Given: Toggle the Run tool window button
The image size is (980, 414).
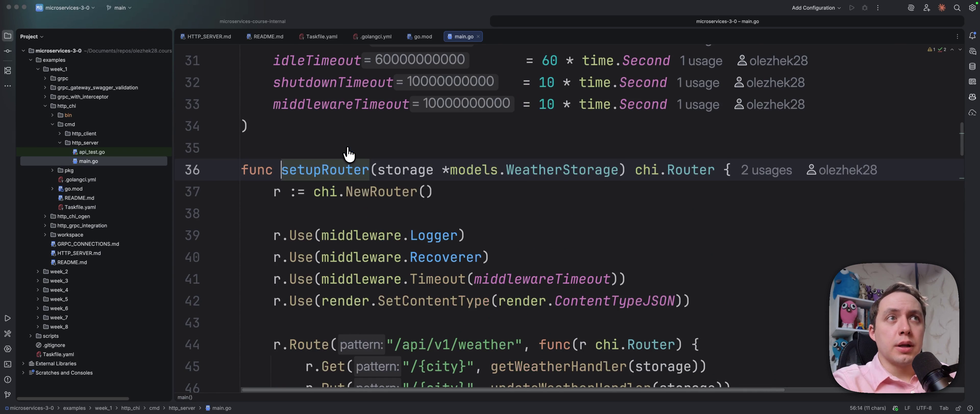Looking at the screenshot, I should (8, 318).
